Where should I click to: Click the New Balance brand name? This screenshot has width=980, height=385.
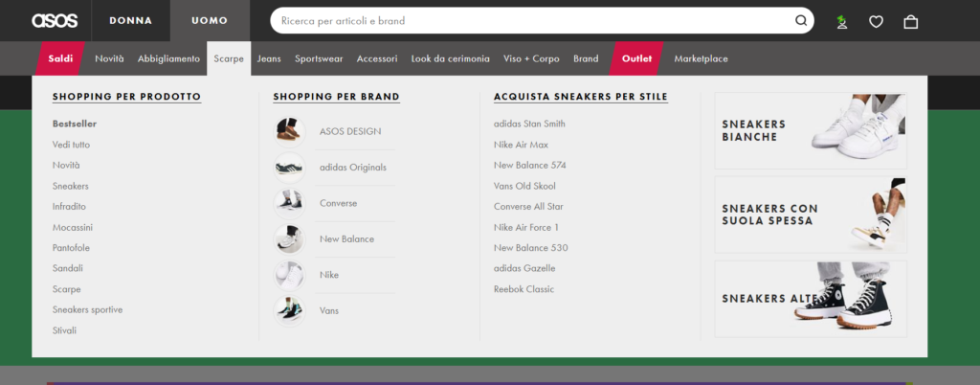(346, 238)
